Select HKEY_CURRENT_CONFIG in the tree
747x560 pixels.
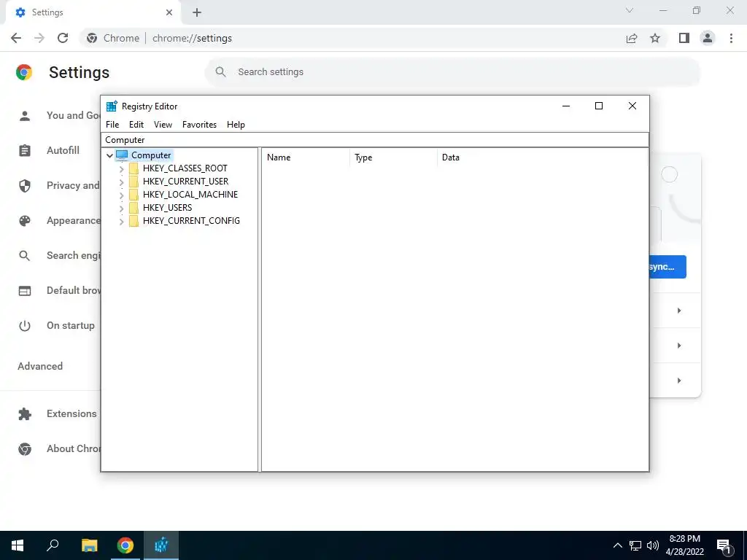point(191,220)
